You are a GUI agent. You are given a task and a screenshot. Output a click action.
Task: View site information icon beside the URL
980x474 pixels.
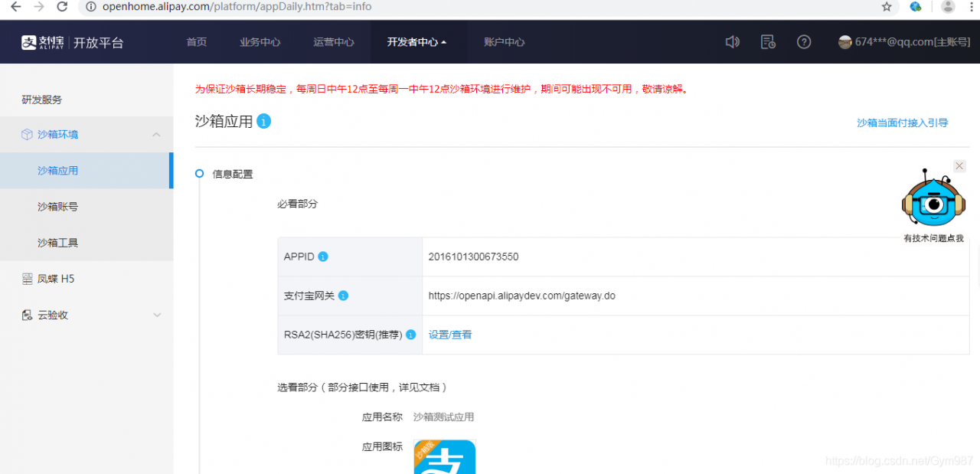point(90,7)
